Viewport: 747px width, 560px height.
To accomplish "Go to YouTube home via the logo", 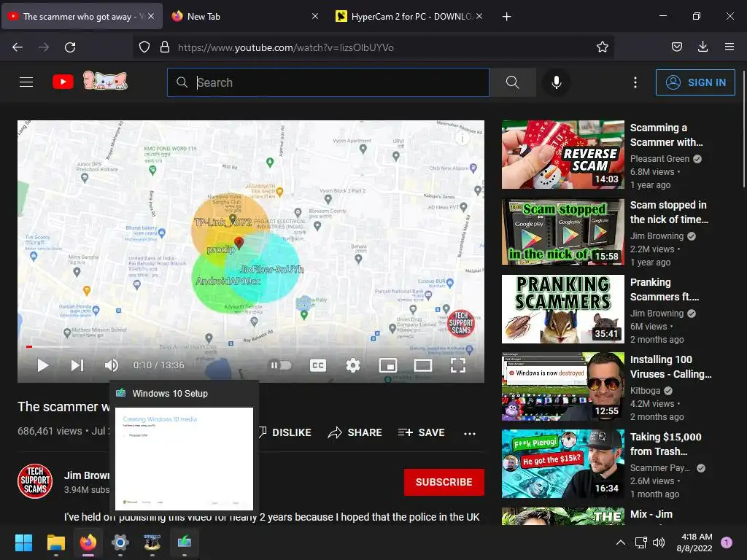I will [63, 82].
